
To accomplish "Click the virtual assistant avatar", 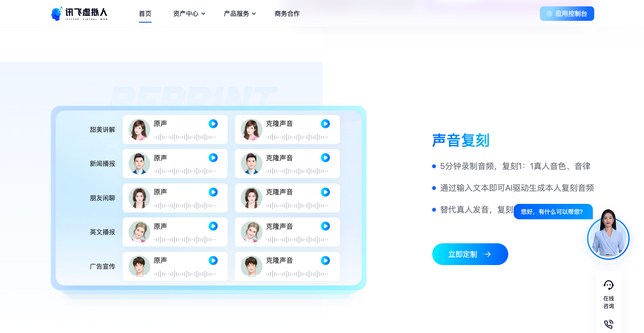I will pos(608,238).
